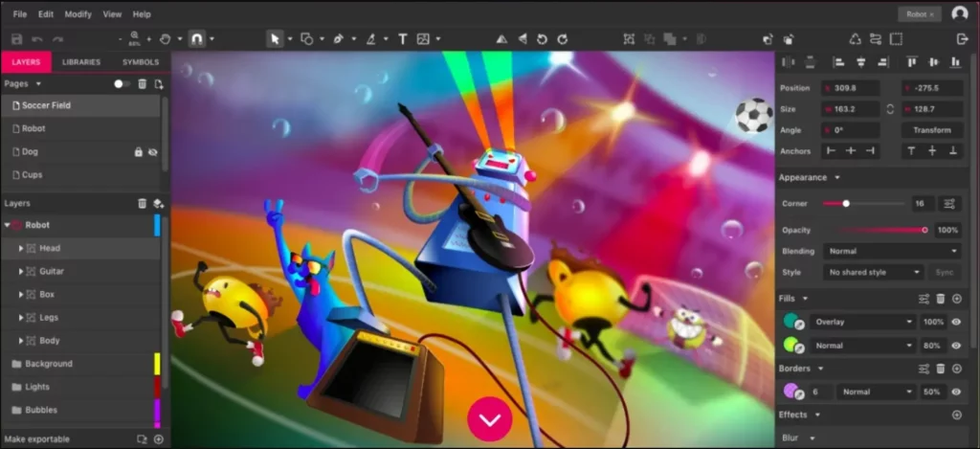The image size is (980, 449).
Task: Select the Pointer arrow tool
Action: [x=275, y=38]
